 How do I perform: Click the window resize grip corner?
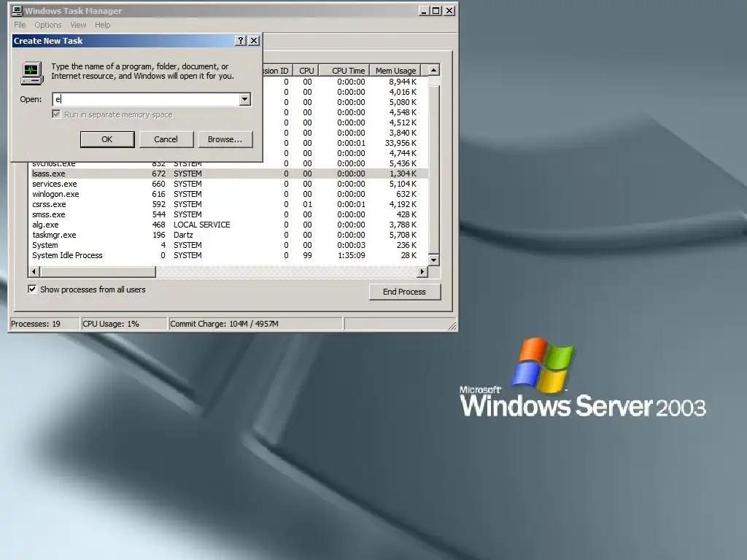pos(452,325)
